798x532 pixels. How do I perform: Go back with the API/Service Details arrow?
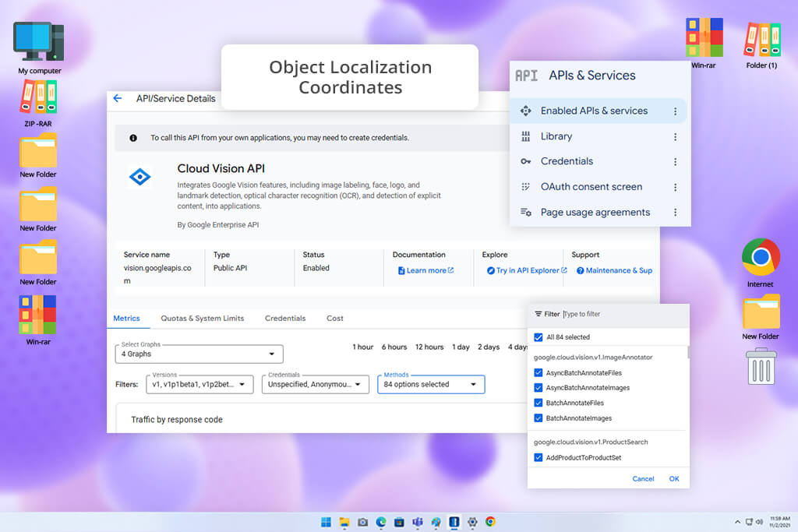tap(118, 98)
